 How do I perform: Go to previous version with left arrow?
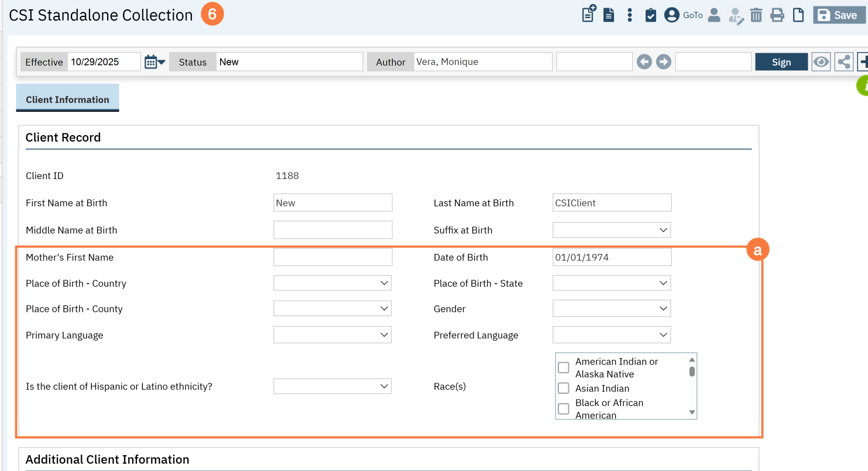click(644, 62)
